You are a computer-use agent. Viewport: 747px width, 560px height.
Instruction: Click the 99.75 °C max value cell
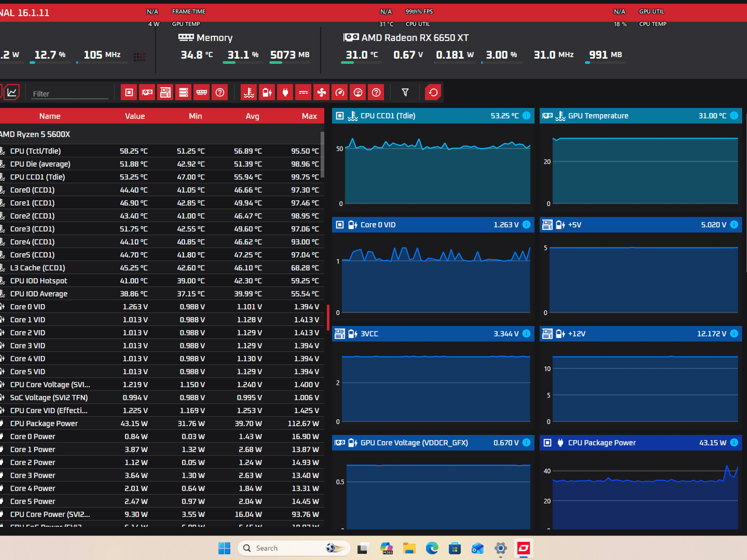[305, 177]
